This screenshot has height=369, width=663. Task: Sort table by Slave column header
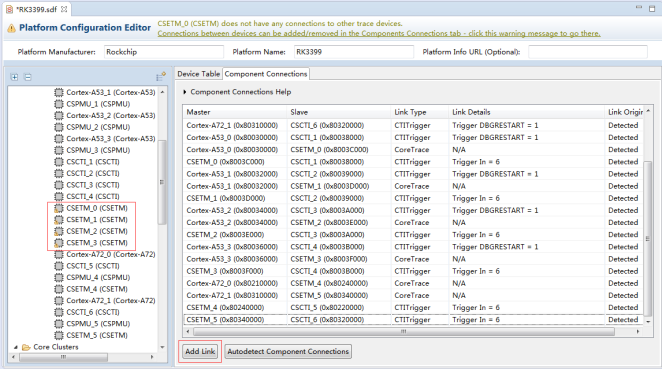339,112
